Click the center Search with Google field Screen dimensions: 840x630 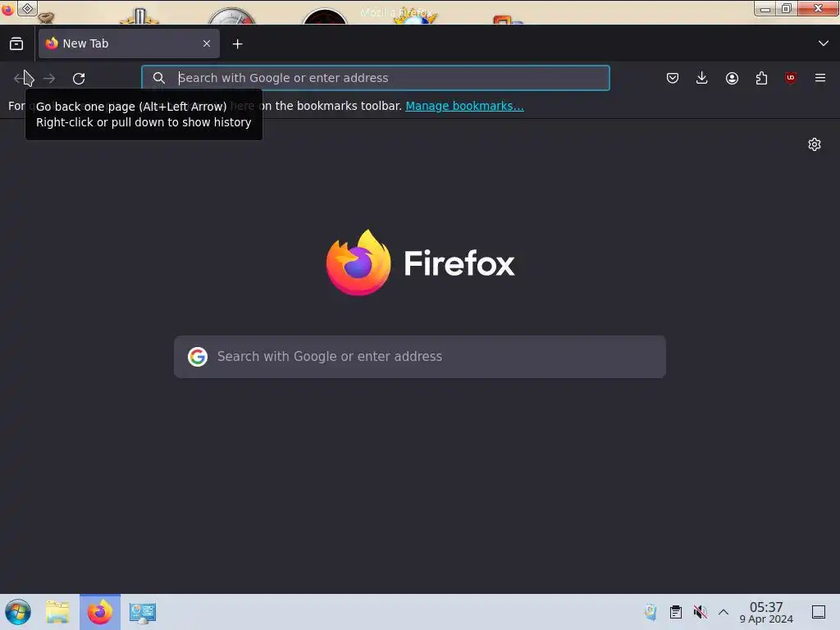420,357
